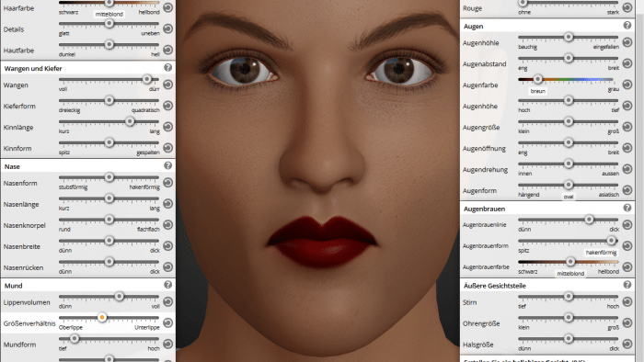The image size is (644, 362).
Task: Click the Kinnlänge slider handle
Action: (130, 121)
